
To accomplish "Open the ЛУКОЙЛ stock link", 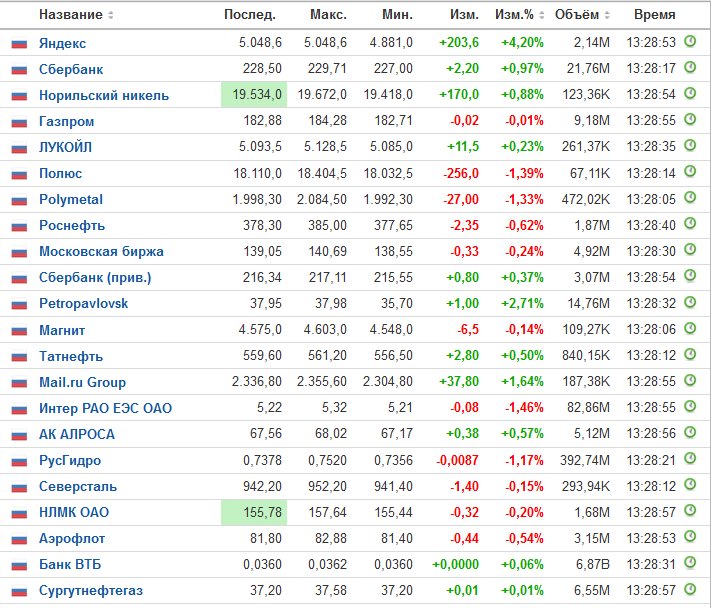I will pyautogui.click(x=65, y=147).
